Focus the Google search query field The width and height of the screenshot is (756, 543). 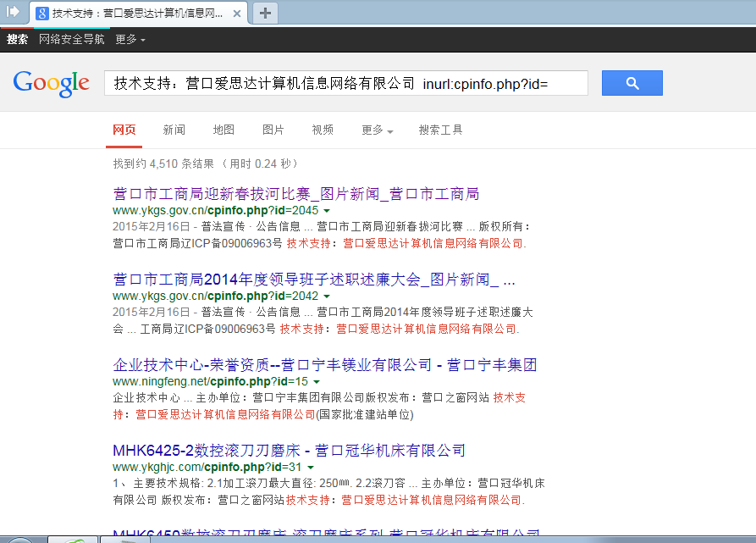point(345,83)
